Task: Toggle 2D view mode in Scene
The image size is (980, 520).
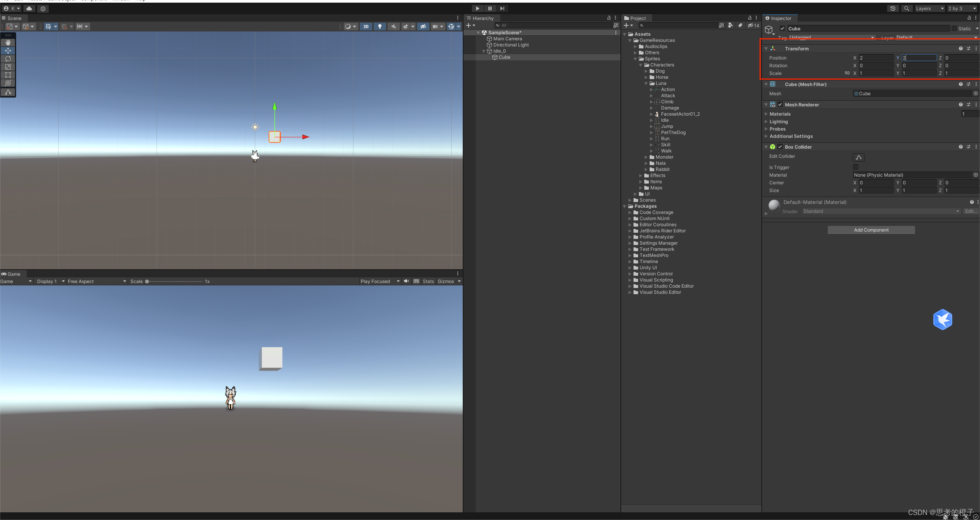Action: point(366,26)
